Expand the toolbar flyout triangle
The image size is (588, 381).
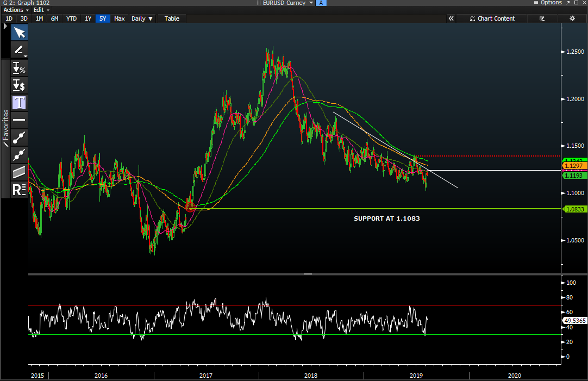tap(6, 26)
